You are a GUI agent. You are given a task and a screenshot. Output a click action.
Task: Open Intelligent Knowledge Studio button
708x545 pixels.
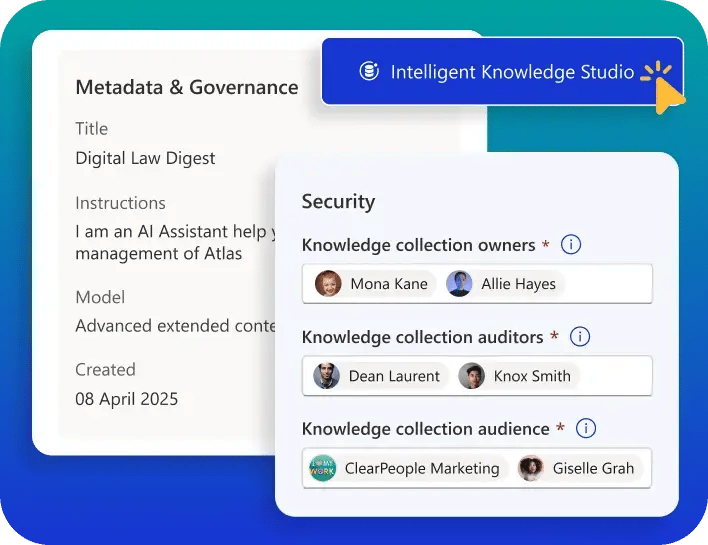(502, 71)
